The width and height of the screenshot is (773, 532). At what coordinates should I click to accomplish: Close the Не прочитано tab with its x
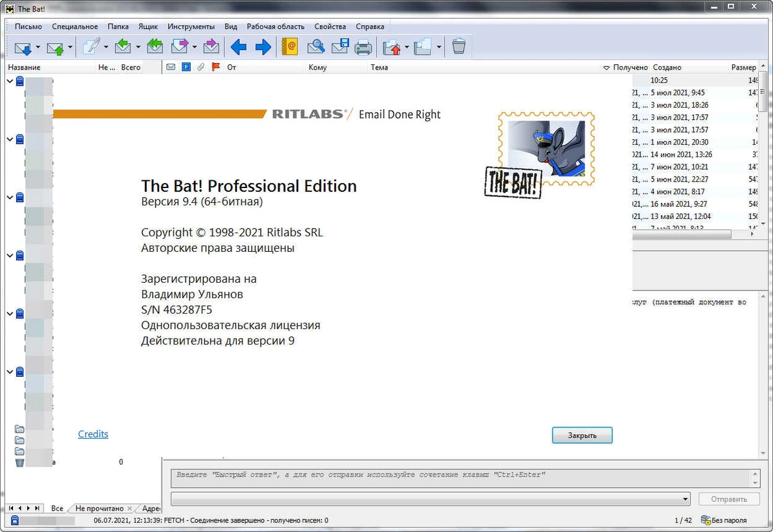point(129,509)
